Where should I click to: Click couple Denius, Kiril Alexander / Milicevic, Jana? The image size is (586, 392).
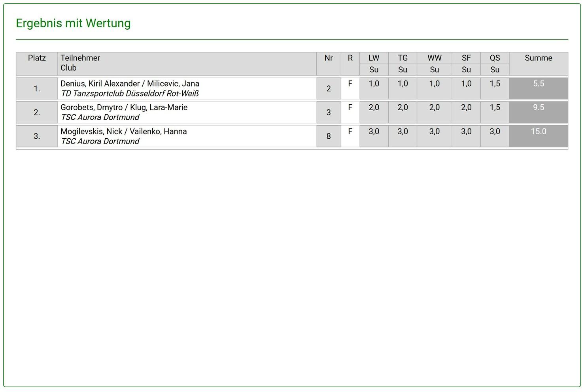pos(130,84)
